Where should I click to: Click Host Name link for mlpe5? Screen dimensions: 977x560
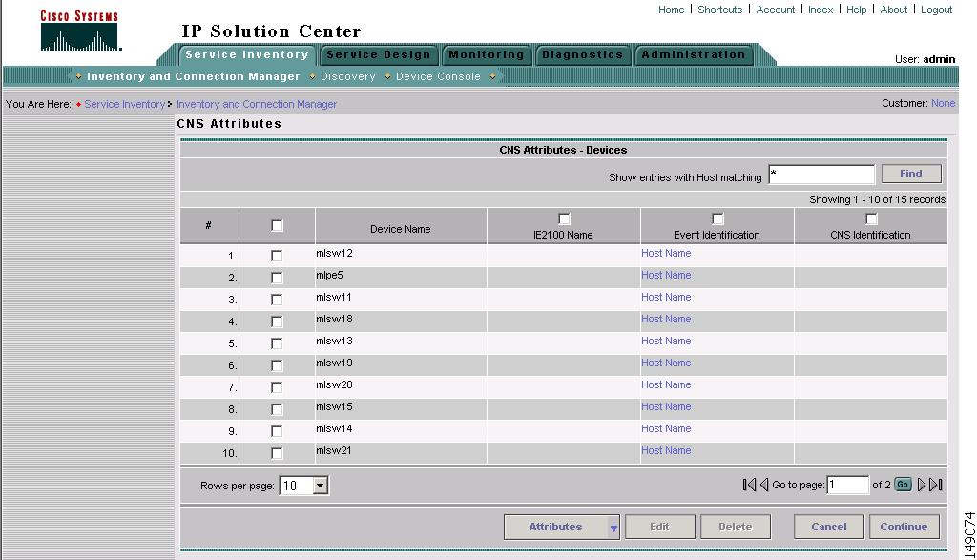666,275
